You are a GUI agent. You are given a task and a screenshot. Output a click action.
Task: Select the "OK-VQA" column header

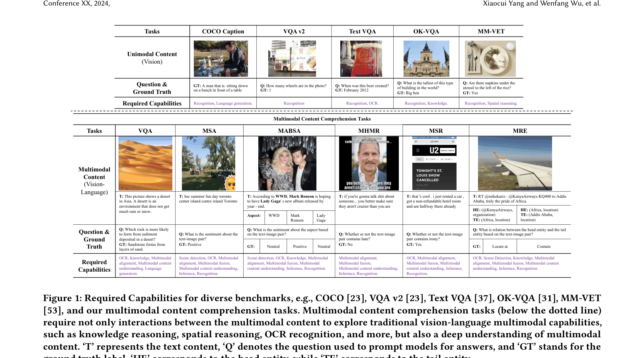point(426,31)
